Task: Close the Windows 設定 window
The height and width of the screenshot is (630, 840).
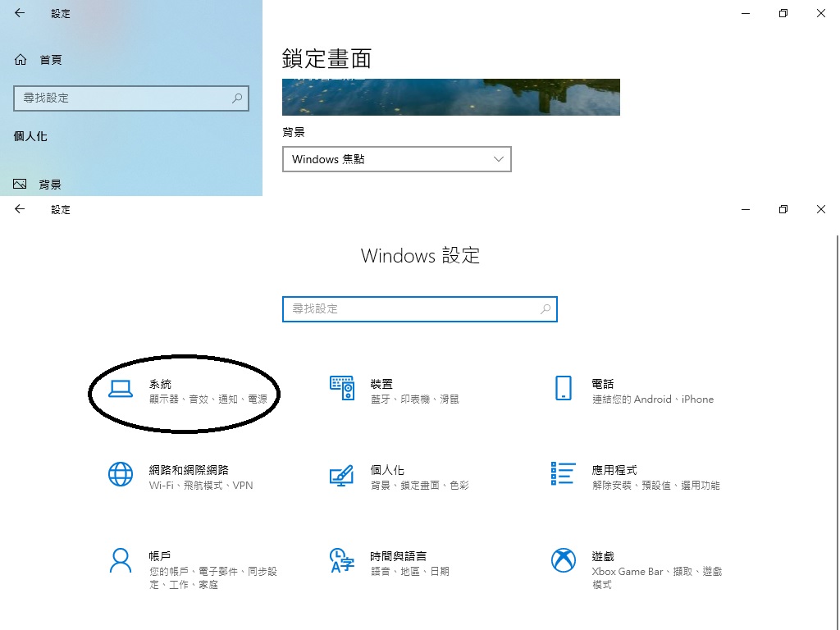Action: coord(820,209)
